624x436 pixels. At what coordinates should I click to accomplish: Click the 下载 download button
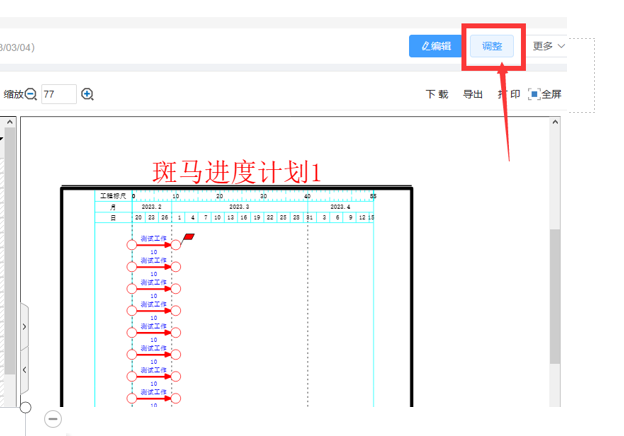[436, 94]
